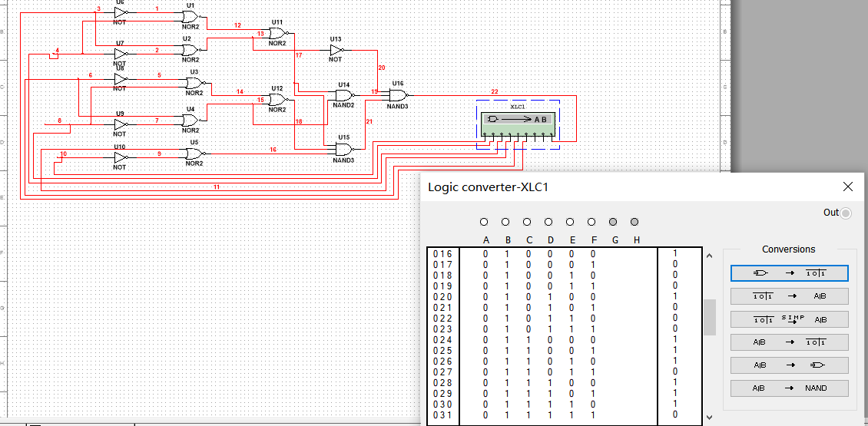Convert circuit to truth table
868x426 pixels.
click(789, 273)
